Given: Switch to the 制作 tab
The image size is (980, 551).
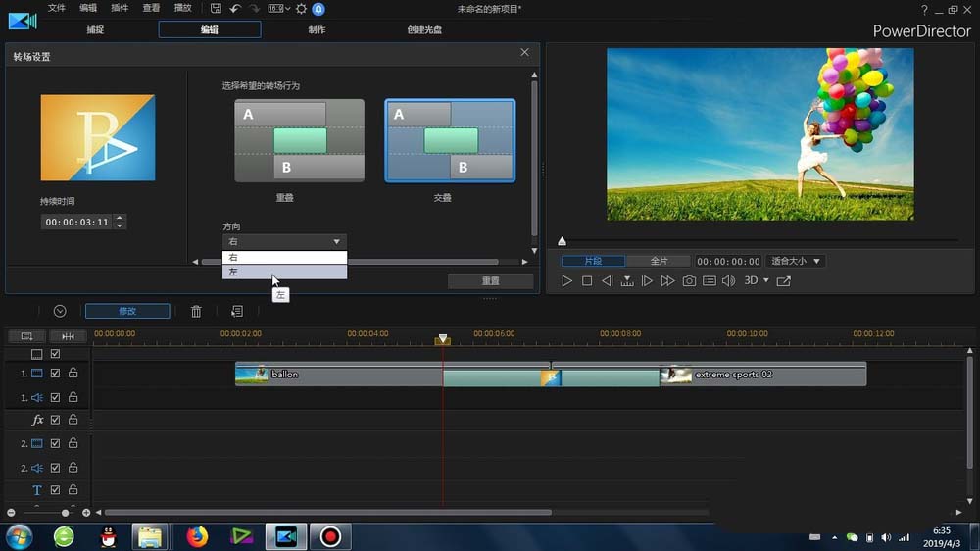Looking at the screenshot, I should (x=318, y=30).
